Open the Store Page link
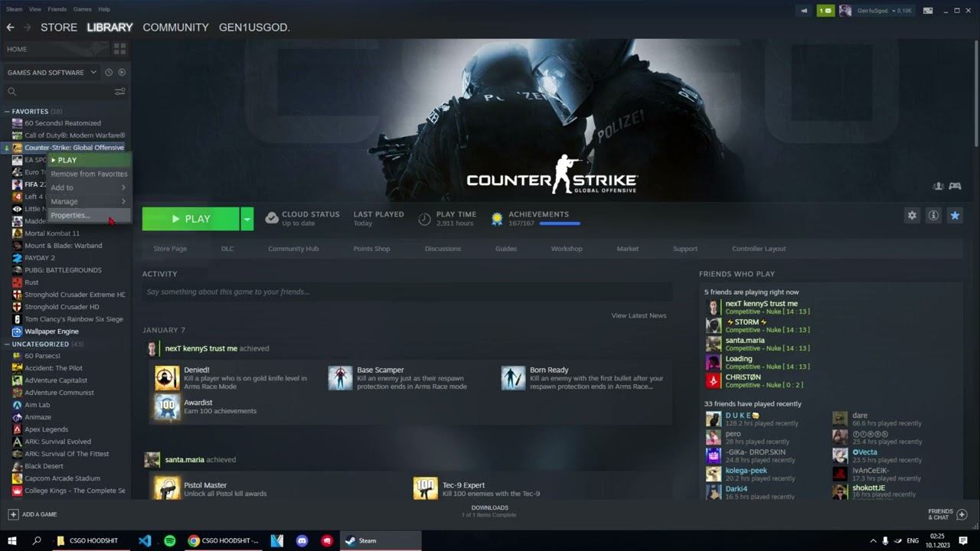The image size is (980, 551). (170, 249)
